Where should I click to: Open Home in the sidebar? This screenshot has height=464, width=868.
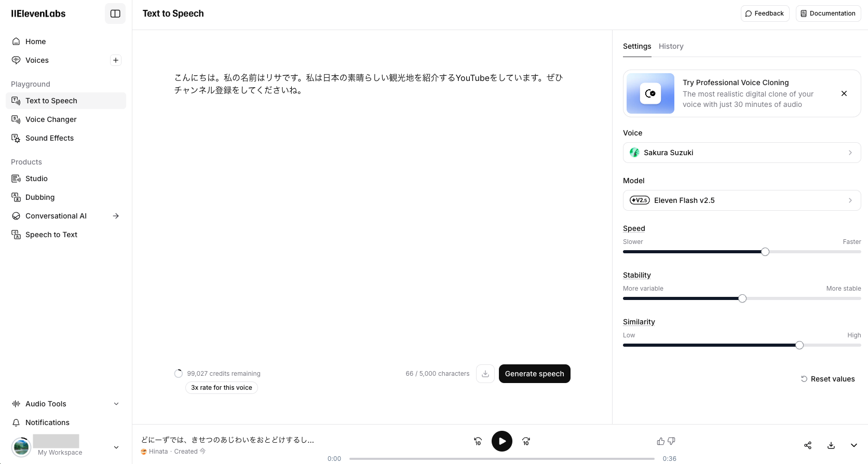coord(66,42)
